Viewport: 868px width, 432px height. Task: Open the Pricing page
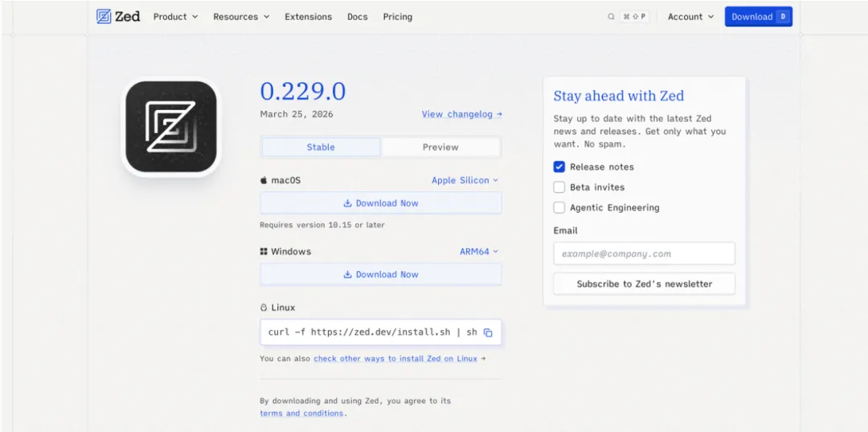[x=398, y=17]
